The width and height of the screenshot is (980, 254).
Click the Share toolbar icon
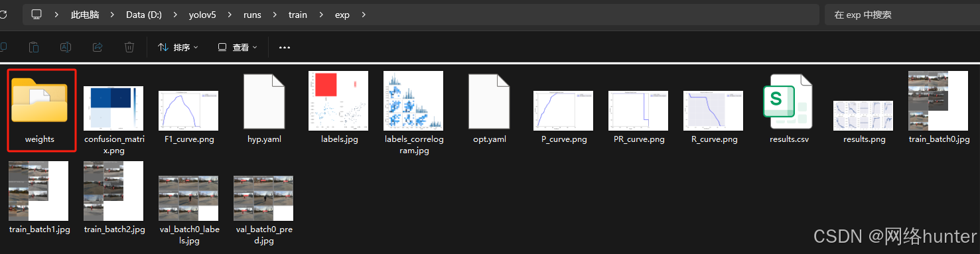click(98, 47)
